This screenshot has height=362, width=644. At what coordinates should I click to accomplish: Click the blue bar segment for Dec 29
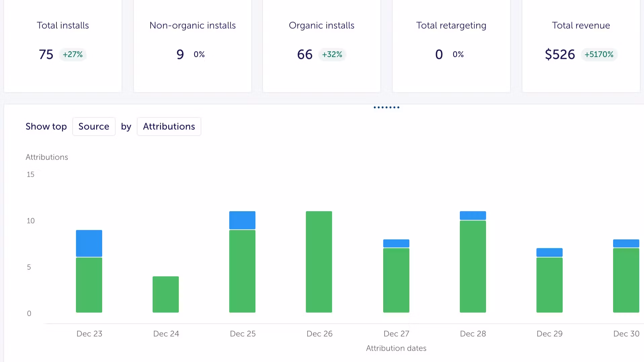[x=550, y=252]
